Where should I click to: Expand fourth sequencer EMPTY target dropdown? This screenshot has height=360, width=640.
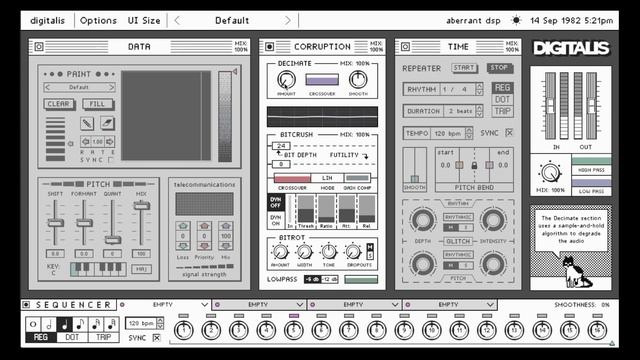click(490, 304)
